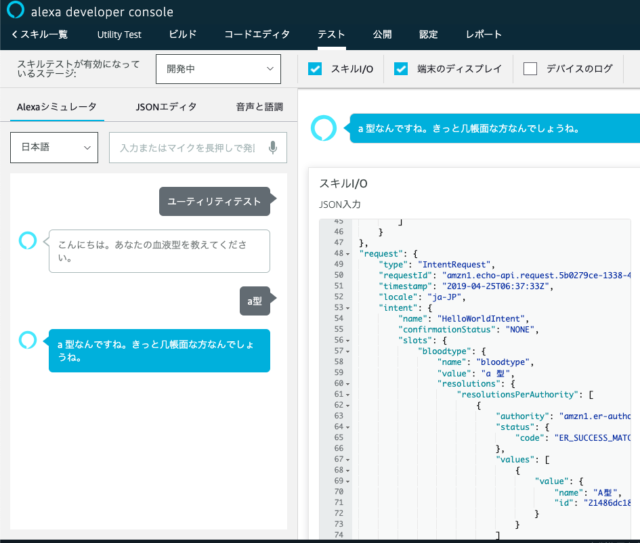Collapse the fold arrow at line 68
640x543 pixels.
click(x=348, y=471)
